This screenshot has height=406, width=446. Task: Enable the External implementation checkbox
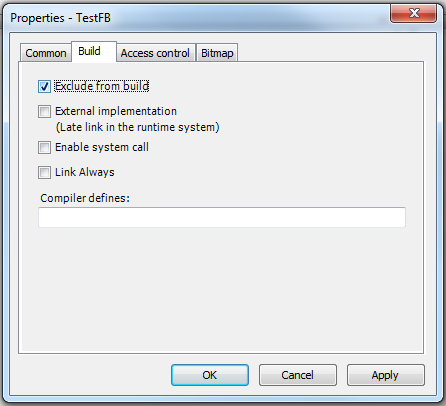tap(44, 112)
